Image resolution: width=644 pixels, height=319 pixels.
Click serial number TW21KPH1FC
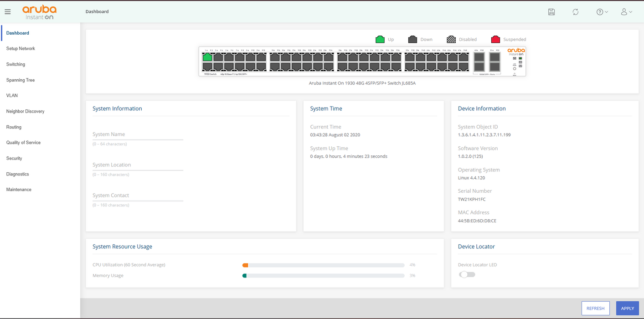point(472,200)
